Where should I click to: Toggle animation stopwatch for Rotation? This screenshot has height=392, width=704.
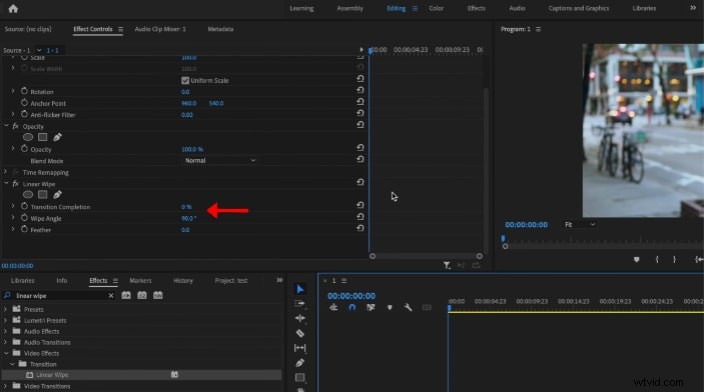tap(24, 91)
